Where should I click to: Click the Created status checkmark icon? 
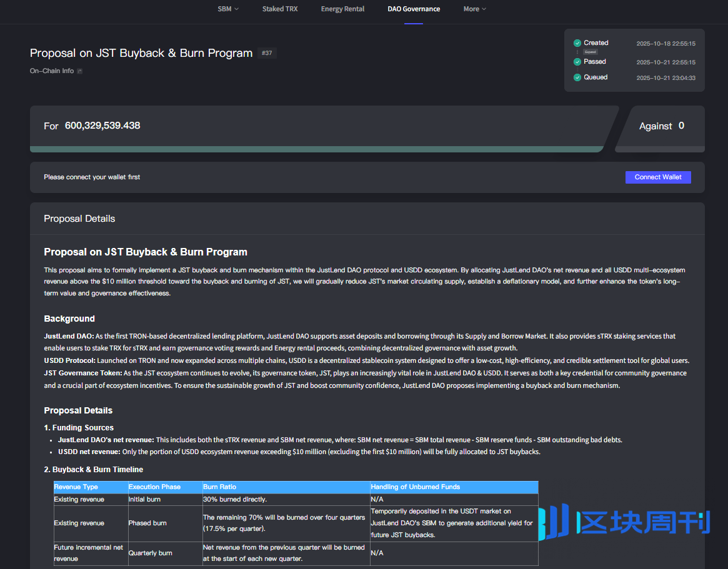pyautogui.click(x=577, y=43)
